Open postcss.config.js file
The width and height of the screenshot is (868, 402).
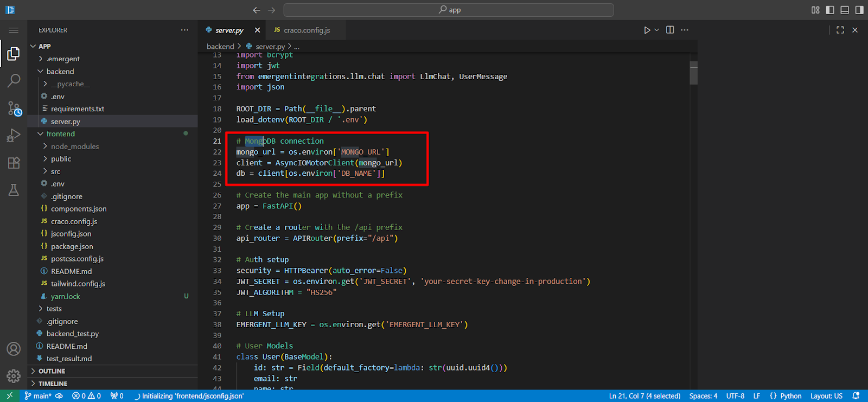113,259
